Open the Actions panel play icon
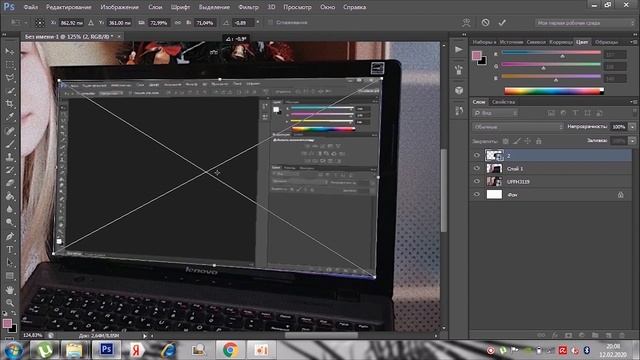Viewport: 640px width, 360px height. point(459,49)
